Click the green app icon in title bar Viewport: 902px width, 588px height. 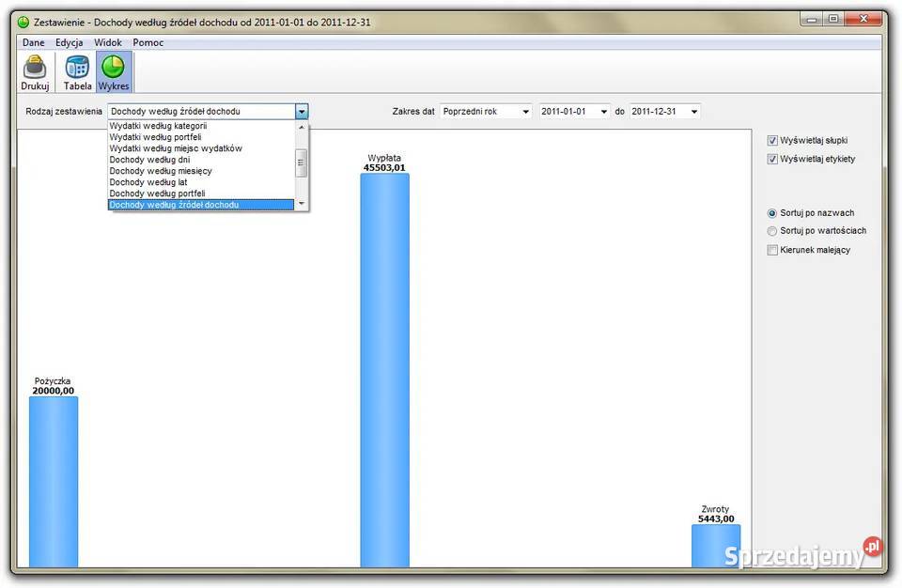click(x=23, y=22)
